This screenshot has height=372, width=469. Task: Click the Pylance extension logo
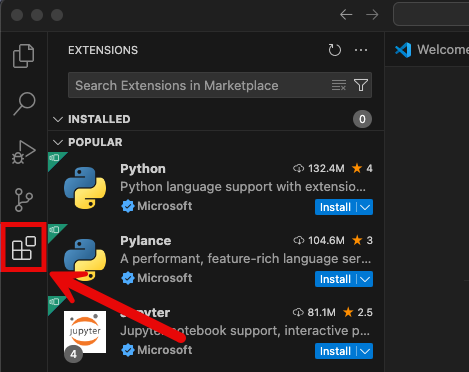85,260
